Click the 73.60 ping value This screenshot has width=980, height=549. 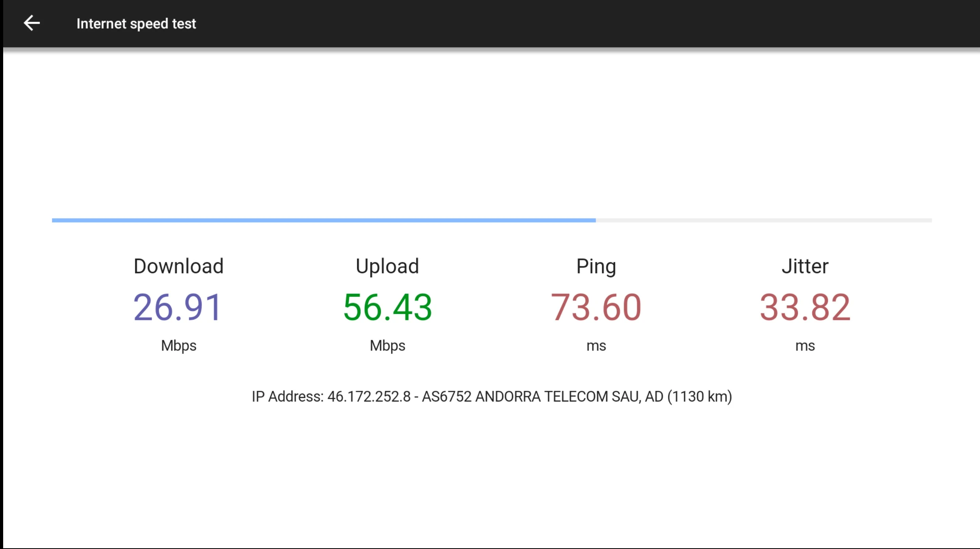tap(596, 307)
